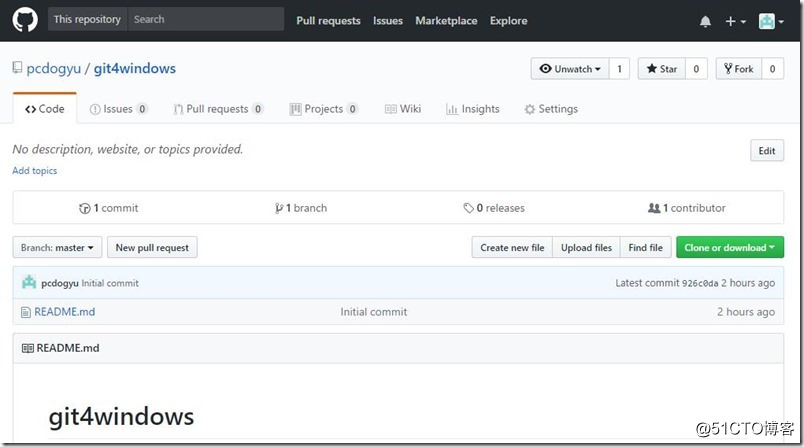Screen dimensions: 804x447
Task: Open Explore in top navigation
Action: (x=508, y=21)
